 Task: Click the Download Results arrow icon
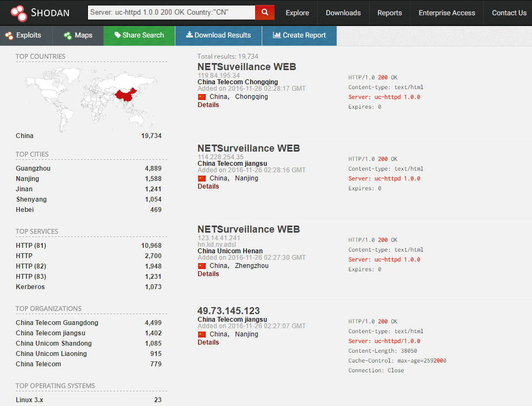click(189, 35)
